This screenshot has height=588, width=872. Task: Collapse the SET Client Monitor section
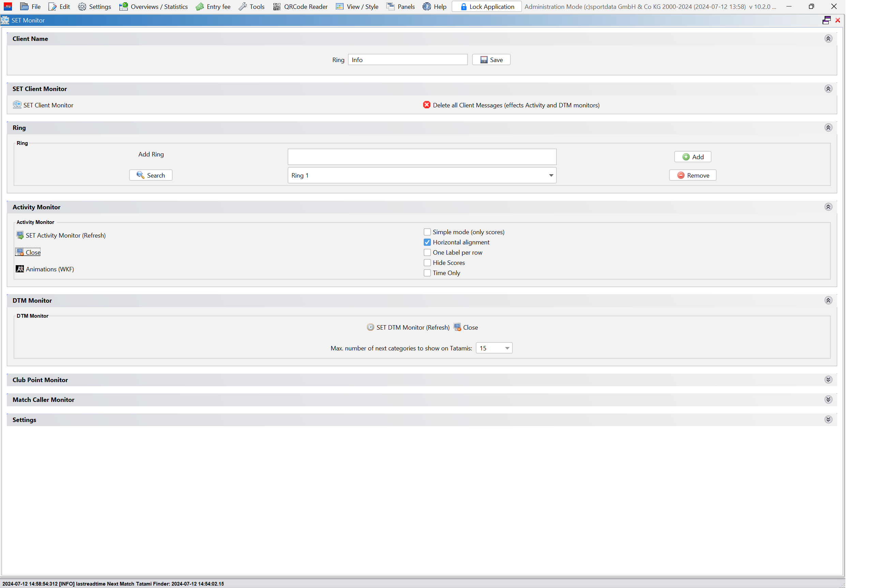coord(828,89)
